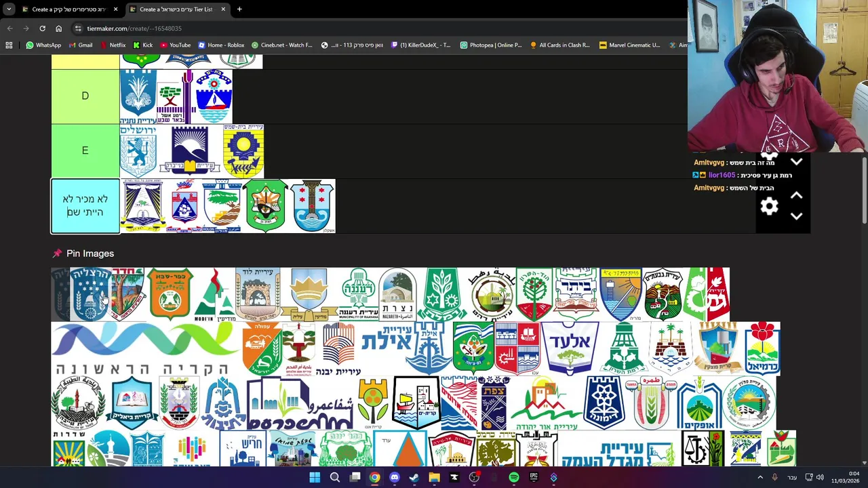Pick the דימונה emblem from the pool

tap(604, 403)
